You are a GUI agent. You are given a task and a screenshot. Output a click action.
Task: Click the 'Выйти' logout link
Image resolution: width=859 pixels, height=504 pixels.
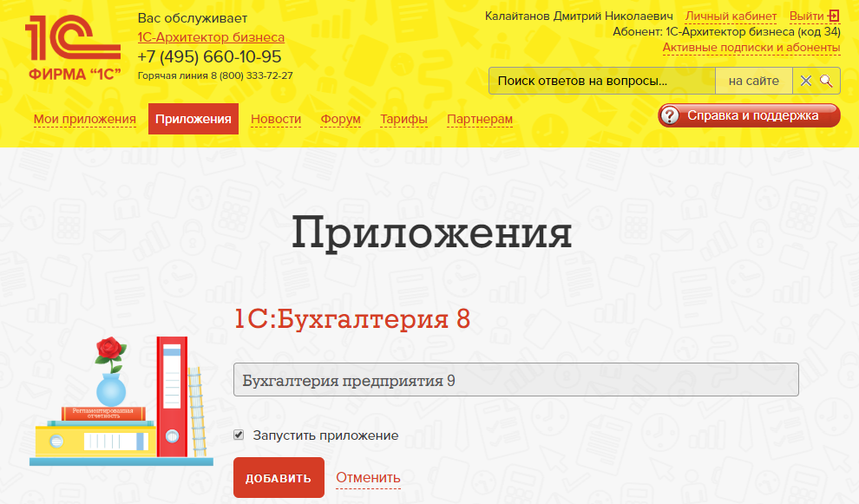click(806, 16)
